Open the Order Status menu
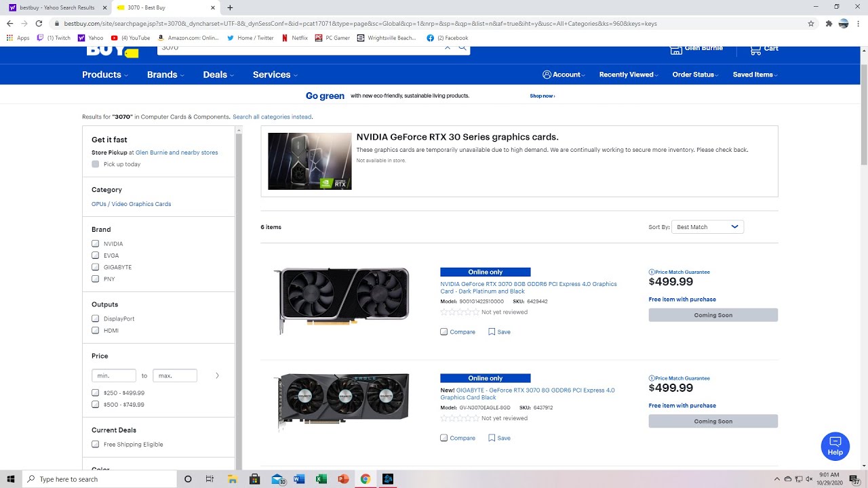The height and width of the screenshot is (488, 868). [x=696, y=75]
